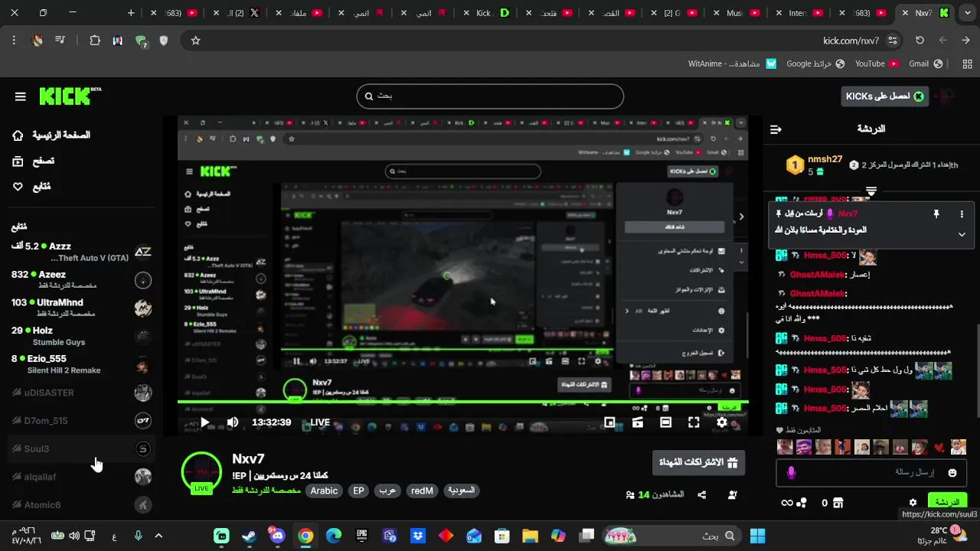Open Ezio_555 channel in sidebar
This screenshot has height=551, width=980.
(80, 364)
